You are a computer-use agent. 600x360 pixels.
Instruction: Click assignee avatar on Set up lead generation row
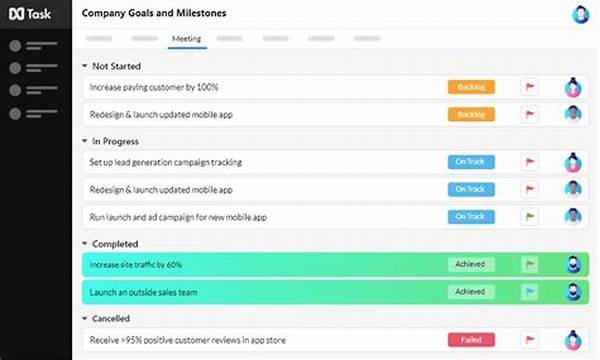coord(573,162)
